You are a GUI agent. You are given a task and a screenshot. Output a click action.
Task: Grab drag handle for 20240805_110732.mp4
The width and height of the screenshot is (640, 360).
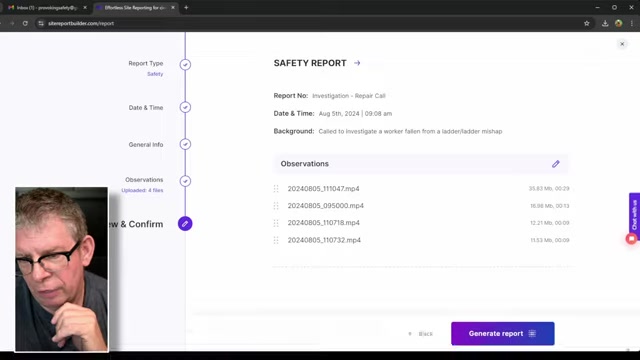pos(276,240)
